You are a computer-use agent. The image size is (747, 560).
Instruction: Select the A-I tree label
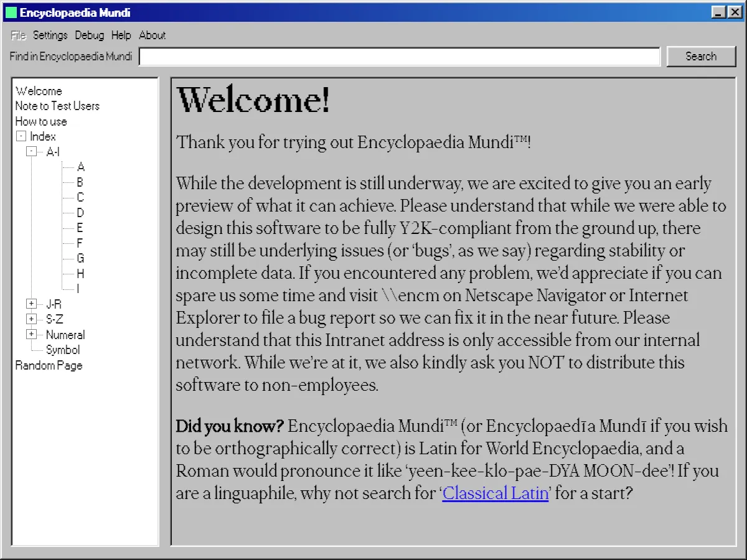pos(53,152)
